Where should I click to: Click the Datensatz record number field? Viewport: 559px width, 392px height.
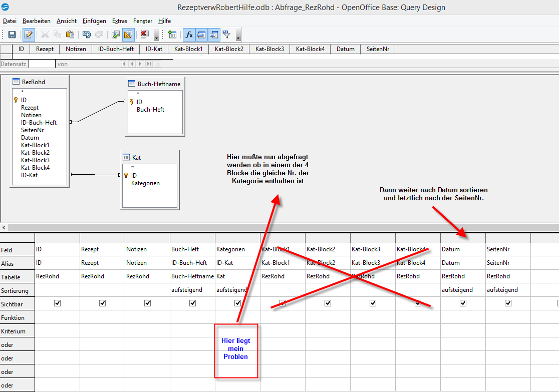point(42,64)
